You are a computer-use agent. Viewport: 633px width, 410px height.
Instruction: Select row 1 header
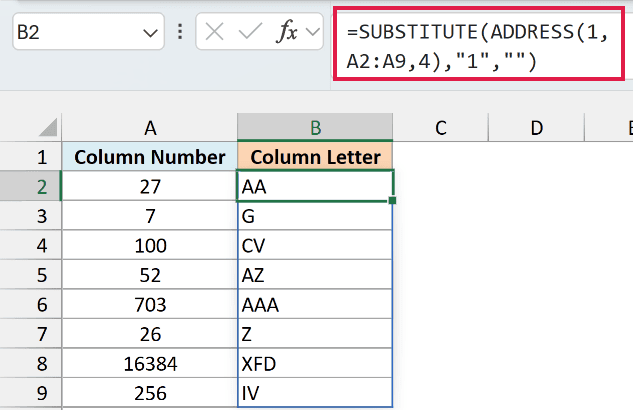[31, 157]
